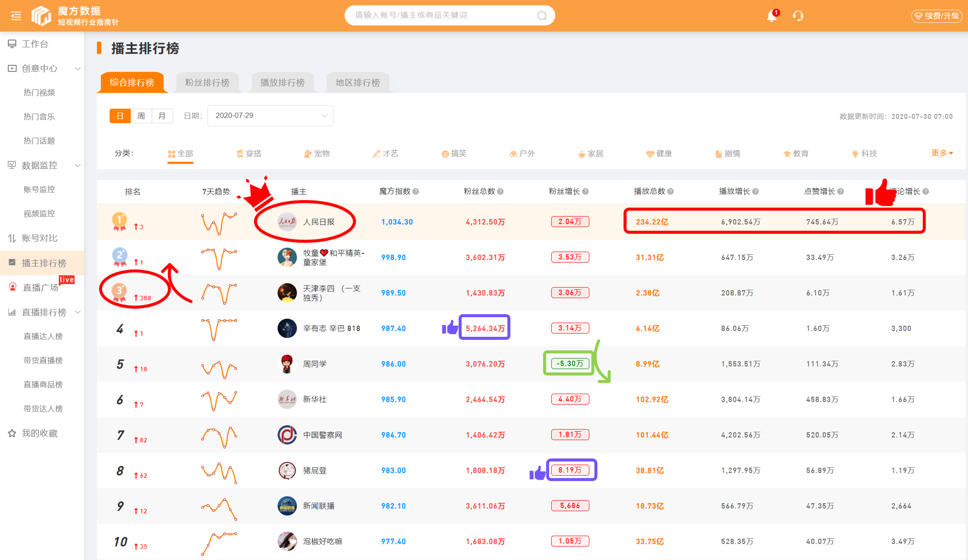Open 带货直播榜 sidebar item
Screen dimensions: 968x560
click(43, 360)
